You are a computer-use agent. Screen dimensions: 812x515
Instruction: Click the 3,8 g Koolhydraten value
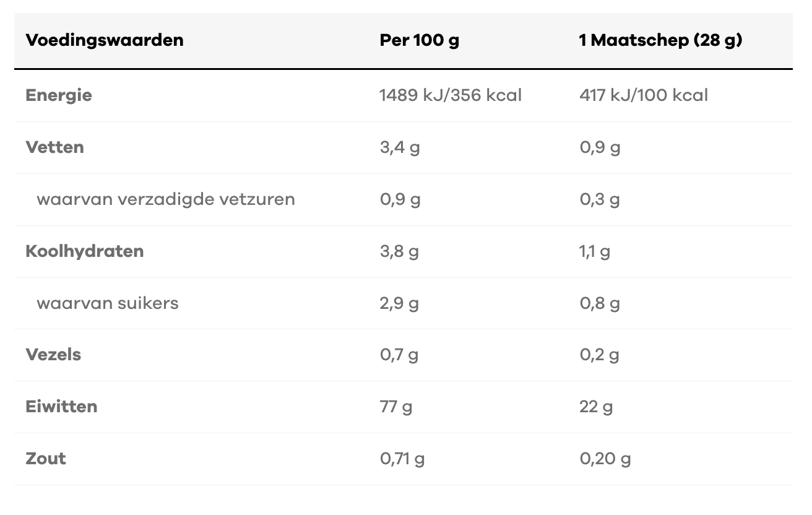399,251
